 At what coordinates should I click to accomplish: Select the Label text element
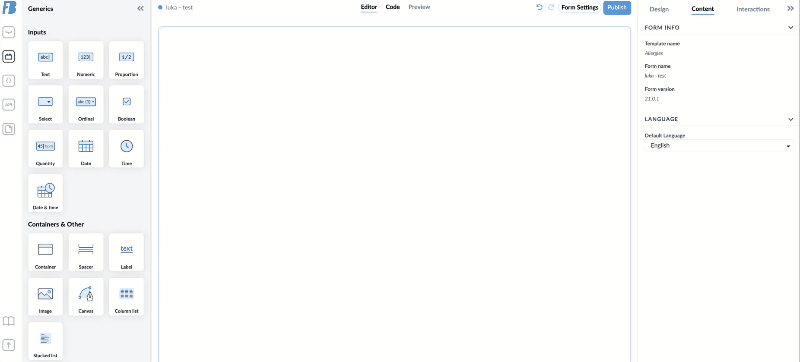126,252
